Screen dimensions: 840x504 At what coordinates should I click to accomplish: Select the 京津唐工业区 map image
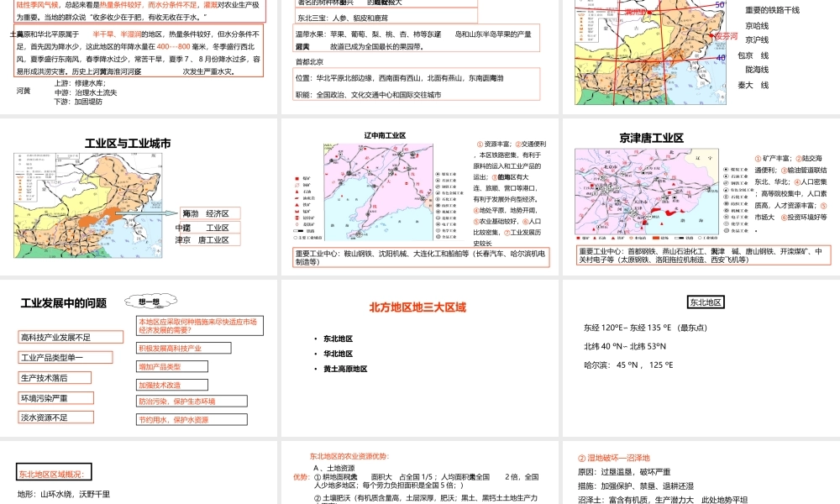tap(646, 192)
